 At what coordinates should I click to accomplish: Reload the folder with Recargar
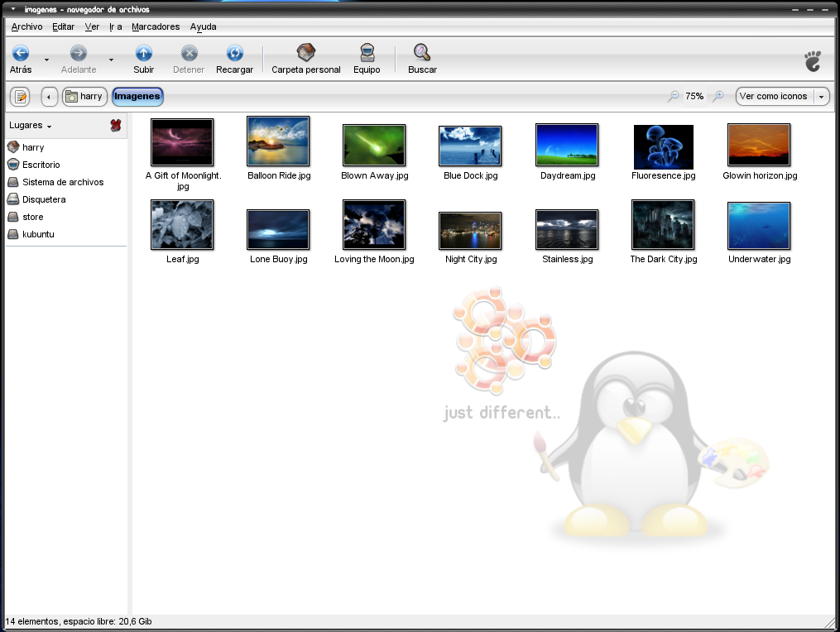coord(235,59)
